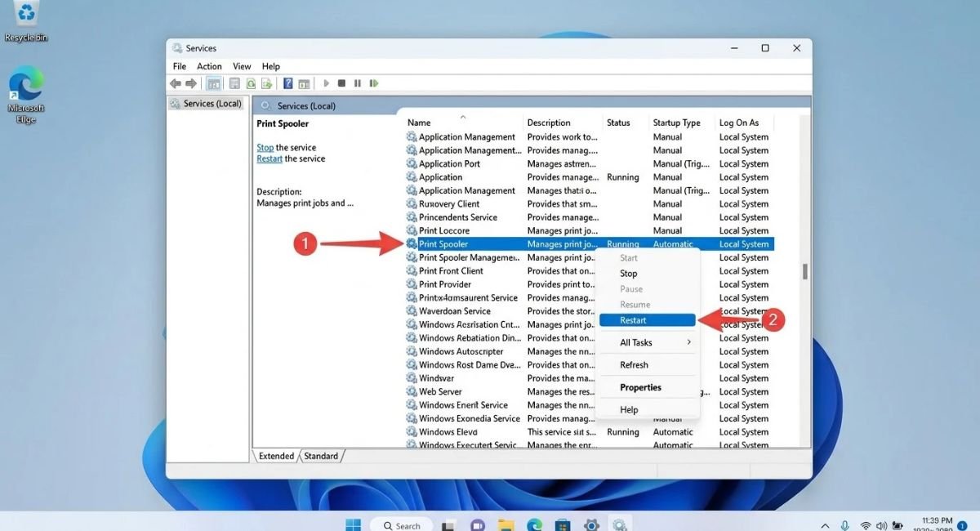Open the View menu
Screen dimensions: 980x531
point(242,66)
